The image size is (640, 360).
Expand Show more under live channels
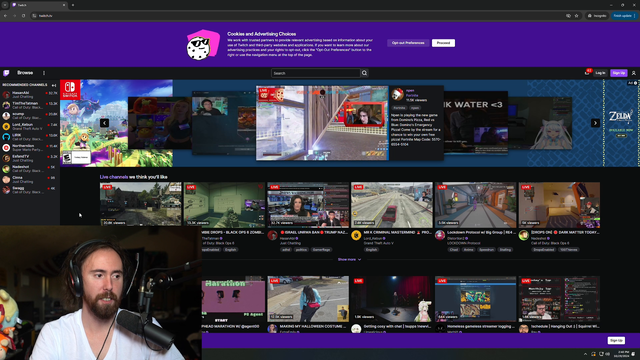click(349, 259)
